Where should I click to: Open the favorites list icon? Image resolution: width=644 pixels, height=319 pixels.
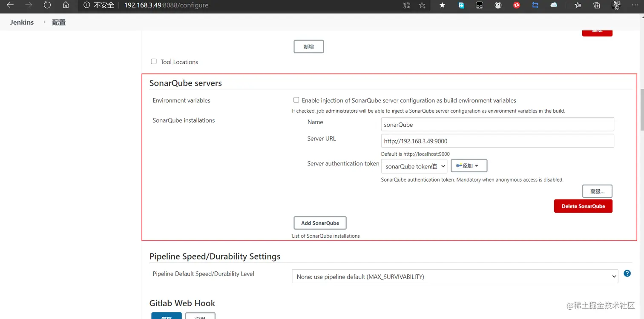coord(578,5)
